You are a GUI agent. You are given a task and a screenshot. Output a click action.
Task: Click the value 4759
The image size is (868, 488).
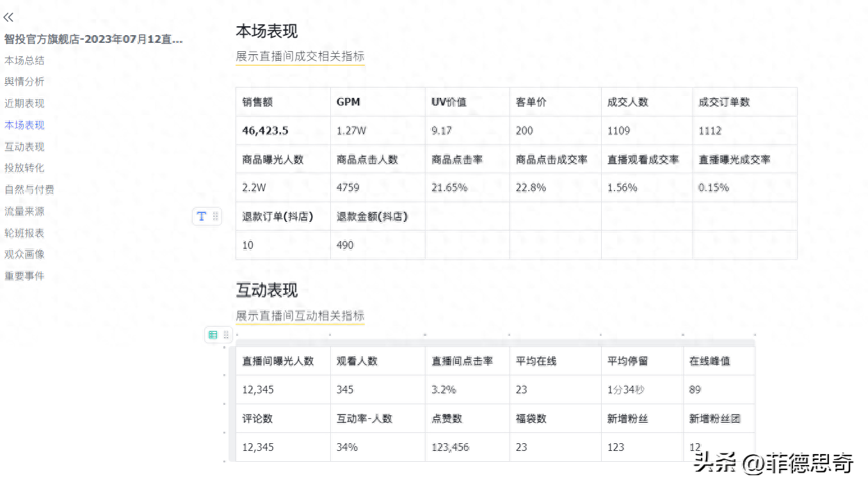click(x=348, y=187)
